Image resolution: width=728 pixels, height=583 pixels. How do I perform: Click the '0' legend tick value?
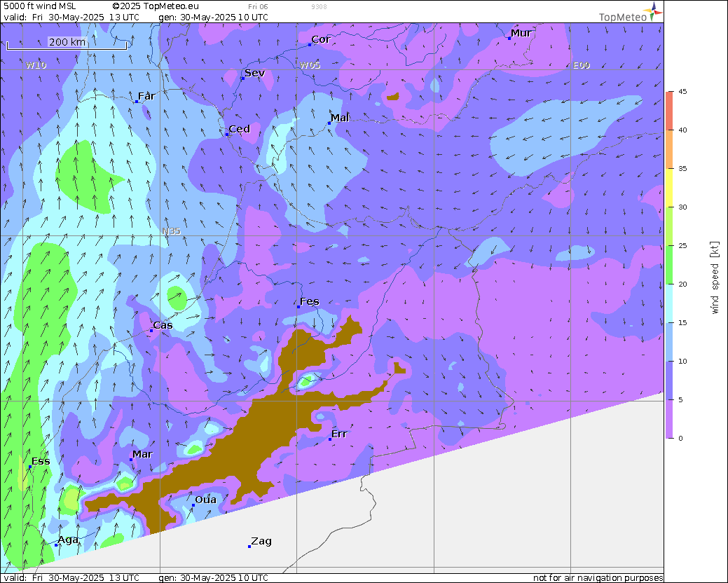pyautogui.click(x=680, y=439)
